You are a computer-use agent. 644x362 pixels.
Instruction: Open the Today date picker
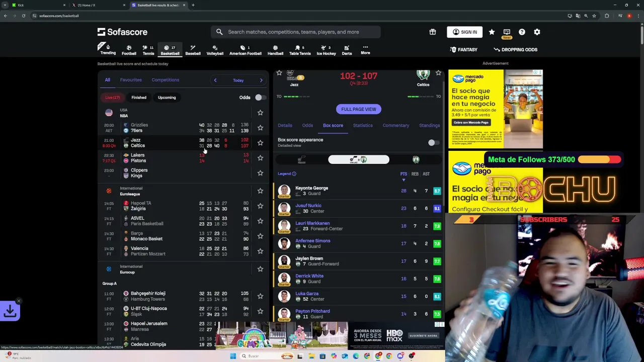[x=238, y=80]
